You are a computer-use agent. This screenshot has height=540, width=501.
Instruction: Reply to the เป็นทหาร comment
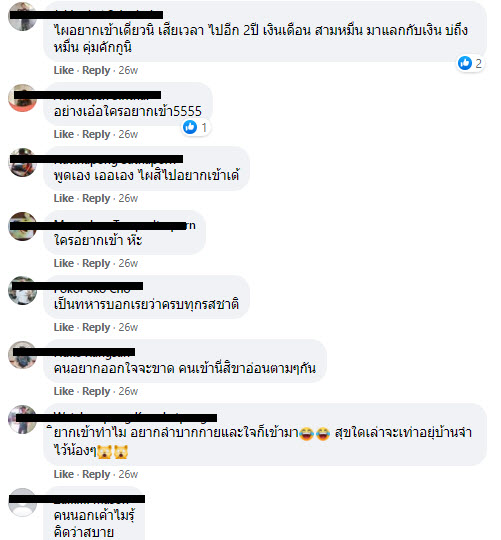96,327
